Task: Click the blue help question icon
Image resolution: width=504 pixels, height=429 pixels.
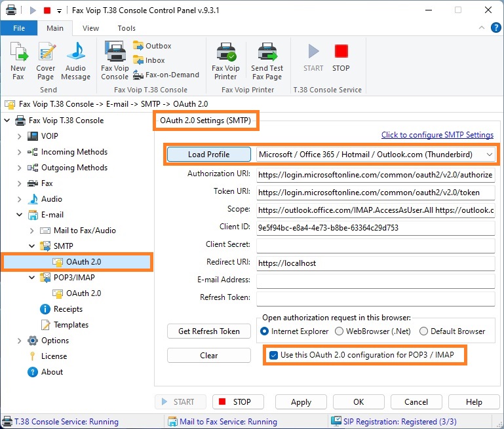Action: pos(496,28)
